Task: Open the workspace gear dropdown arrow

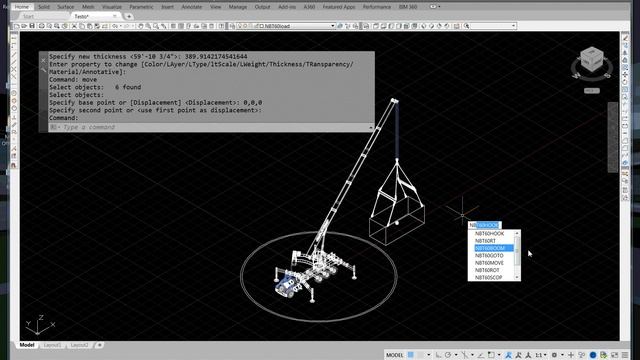Action: click(562, 355)
